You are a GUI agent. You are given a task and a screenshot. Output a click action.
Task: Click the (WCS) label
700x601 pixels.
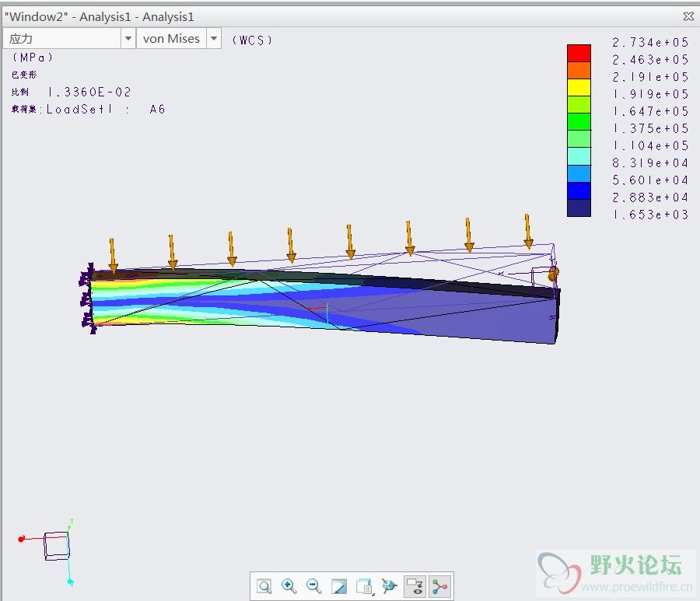point(252,40)
